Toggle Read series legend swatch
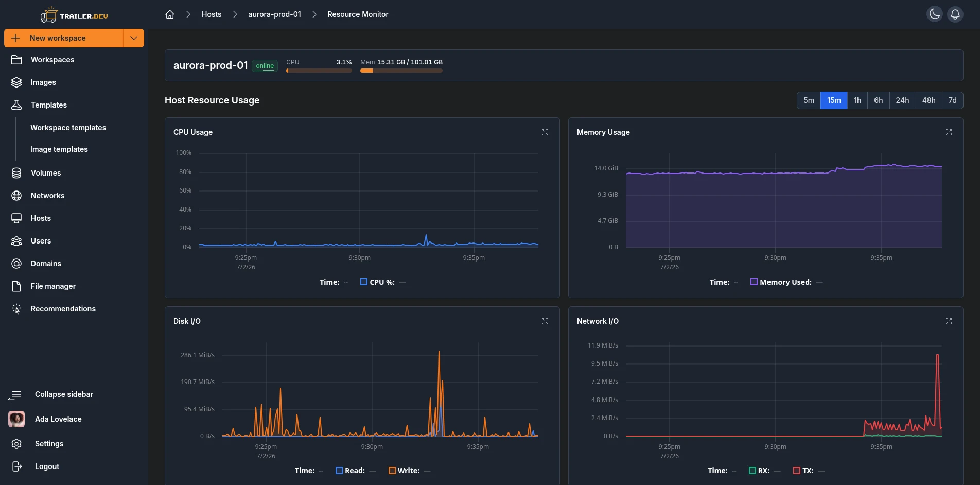 [x=339, y=471]
